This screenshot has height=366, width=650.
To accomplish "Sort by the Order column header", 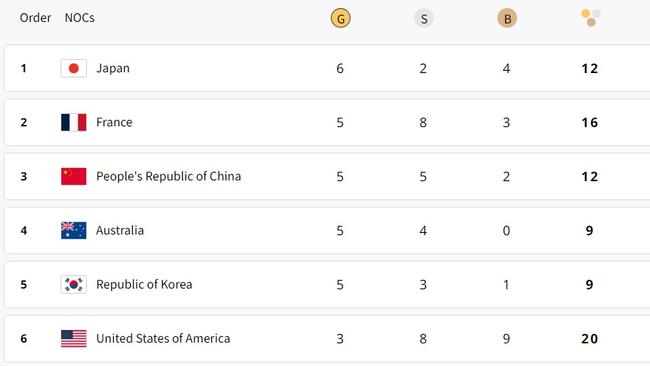I will tap(35, 18).
